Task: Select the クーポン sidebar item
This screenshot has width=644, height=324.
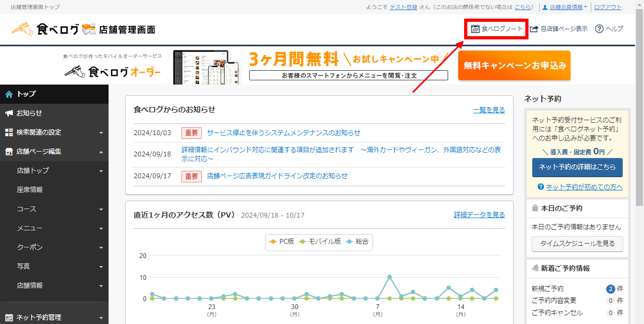Action: [54, 247]
